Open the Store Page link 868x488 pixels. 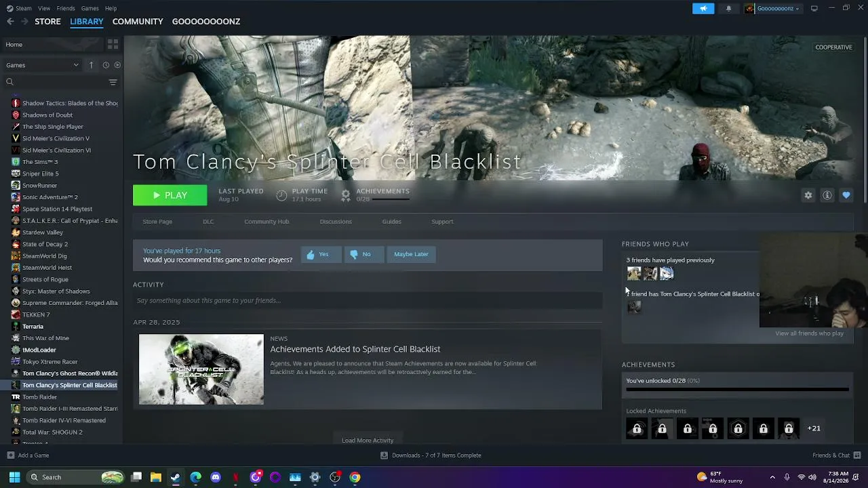(x=157, y=222)
